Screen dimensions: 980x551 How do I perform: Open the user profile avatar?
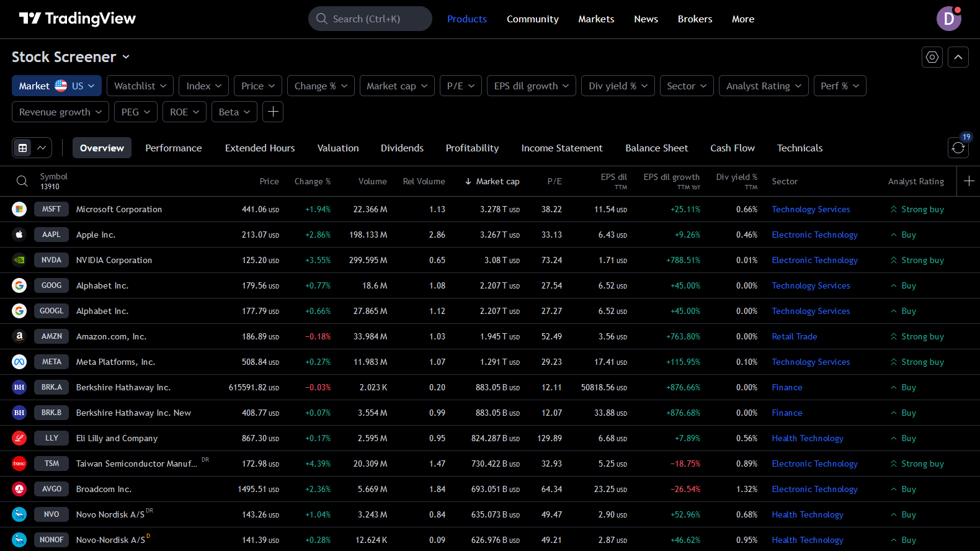click(949, 19)
